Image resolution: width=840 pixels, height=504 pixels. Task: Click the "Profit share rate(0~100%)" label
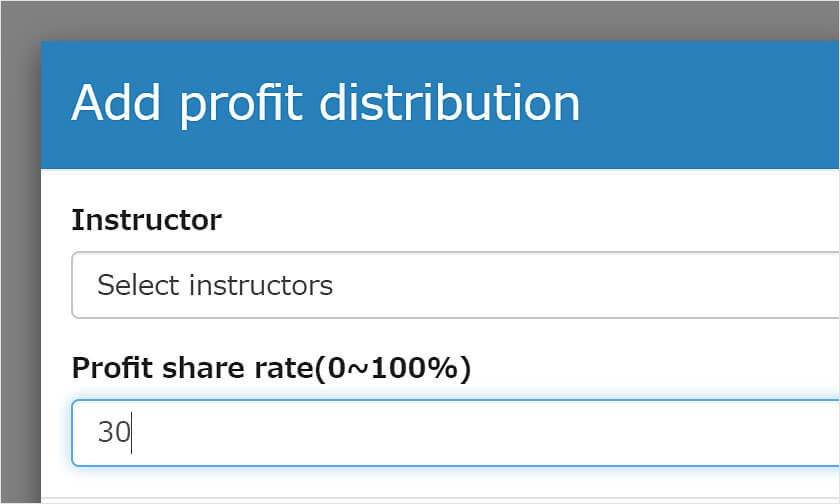point(271,368)
